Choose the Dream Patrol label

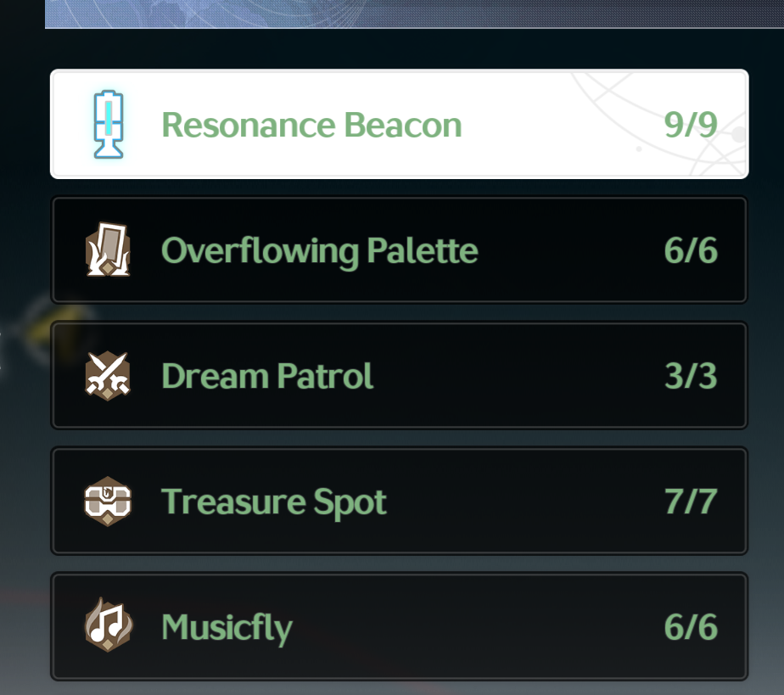pyautogui.click(x=267, y=376)
